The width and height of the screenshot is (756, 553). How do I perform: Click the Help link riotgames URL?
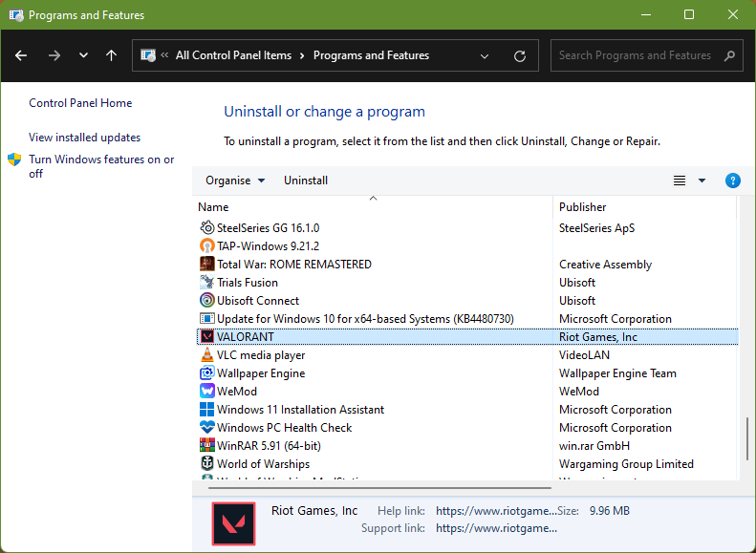[x=496, y=511]
